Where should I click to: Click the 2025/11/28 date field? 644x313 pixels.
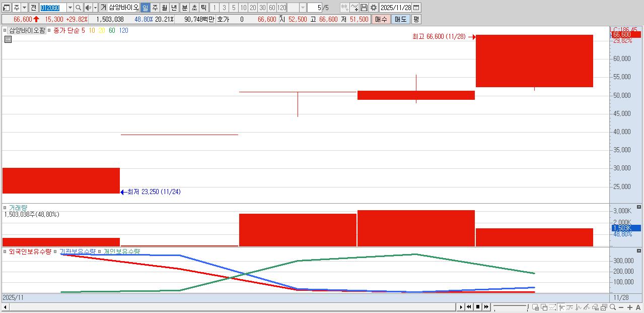[x=396, y=8]
